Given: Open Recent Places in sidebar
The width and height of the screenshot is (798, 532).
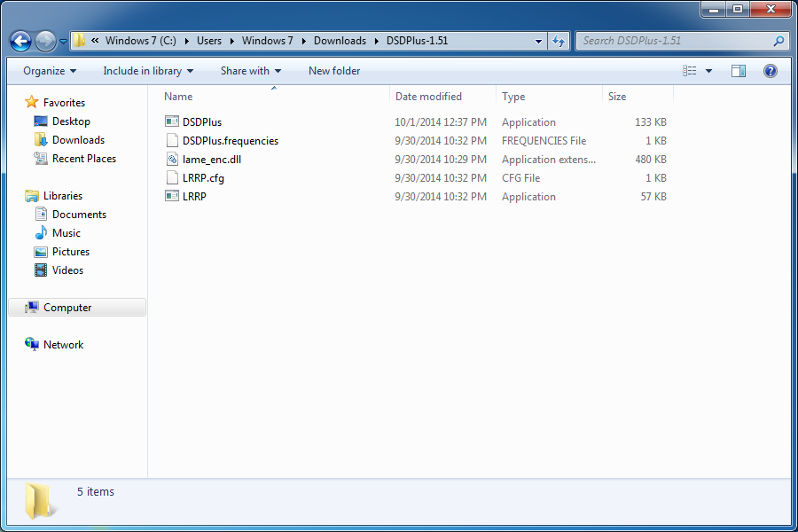Looking at the screenshot, I should click(x=84, y=159).
